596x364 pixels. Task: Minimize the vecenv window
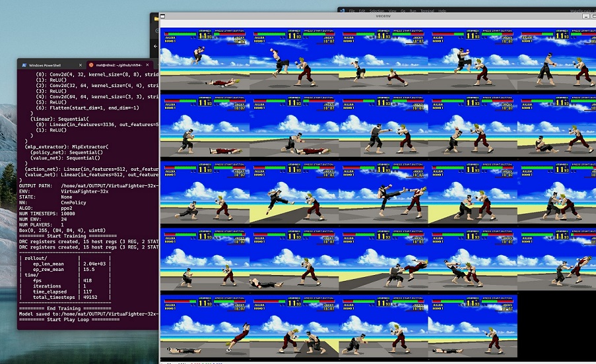[586, 16]
